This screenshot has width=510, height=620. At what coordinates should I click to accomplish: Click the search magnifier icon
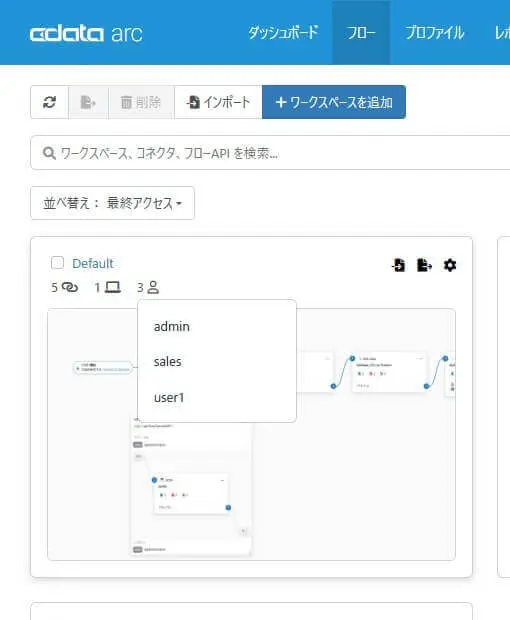point(49,153)
